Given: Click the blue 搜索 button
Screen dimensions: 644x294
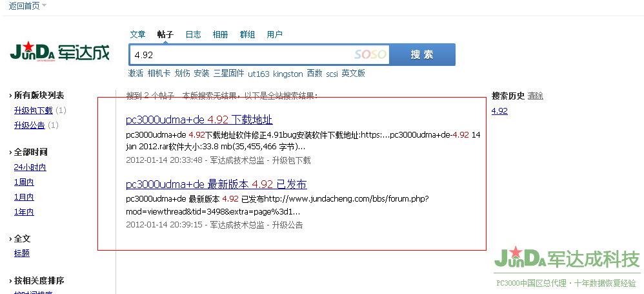Looking at the screenshot, I should click(x=422, y=55).
